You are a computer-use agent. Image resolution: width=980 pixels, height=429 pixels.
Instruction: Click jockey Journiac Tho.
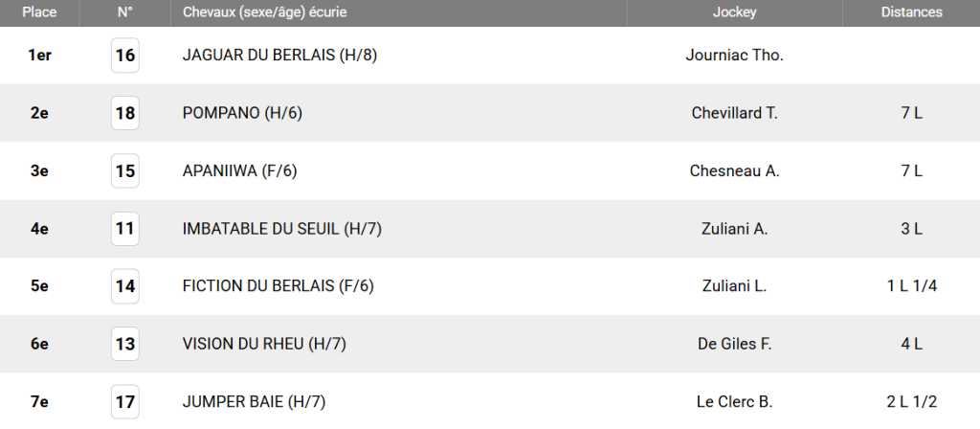[734, 56]
